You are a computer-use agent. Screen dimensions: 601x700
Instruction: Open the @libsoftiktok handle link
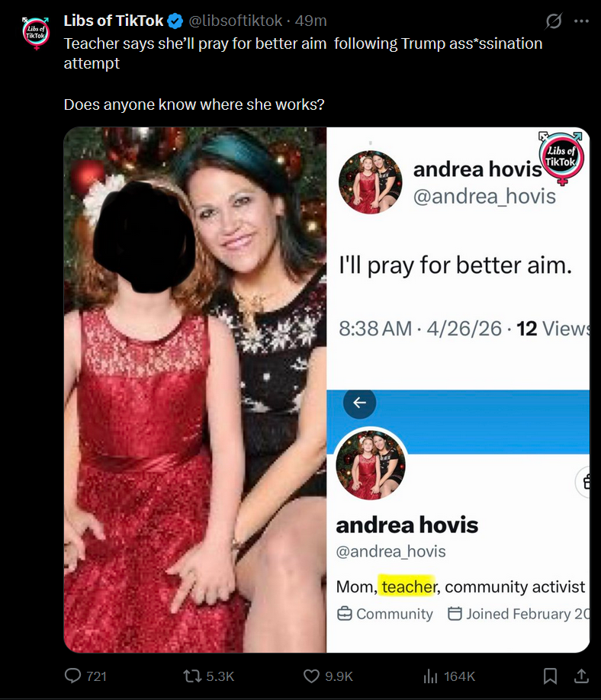[x=236, y=21]
